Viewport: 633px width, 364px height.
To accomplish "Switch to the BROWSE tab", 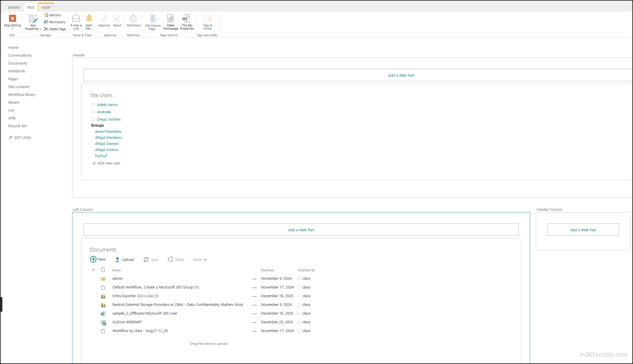I will click(14, 7).
